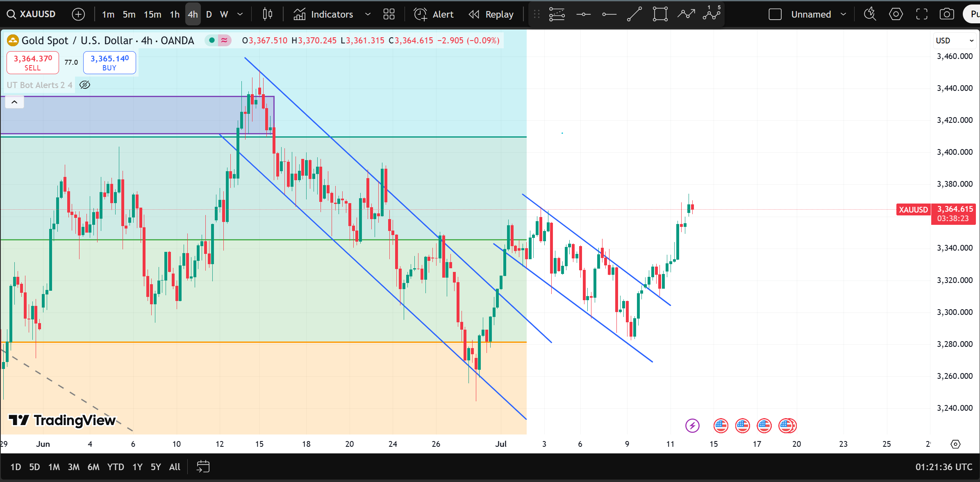The width and height of the screenshot is (980, 482).
Task: Collapse the indicator legend chevron
Action: pos(14,102)
